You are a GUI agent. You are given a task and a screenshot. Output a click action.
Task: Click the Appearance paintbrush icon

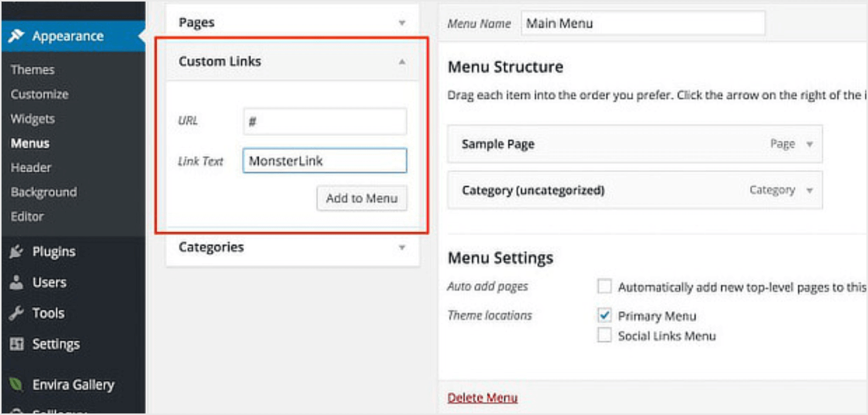click(16, 36)
